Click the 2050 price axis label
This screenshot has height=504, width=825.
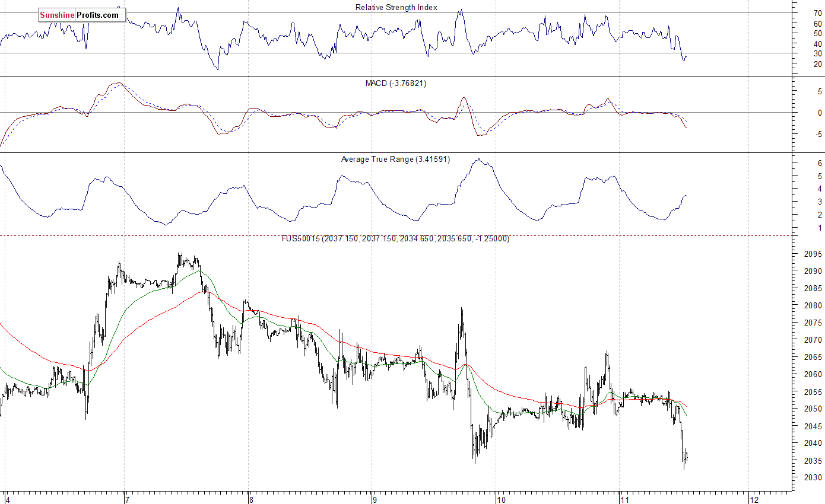click(813, 409)
